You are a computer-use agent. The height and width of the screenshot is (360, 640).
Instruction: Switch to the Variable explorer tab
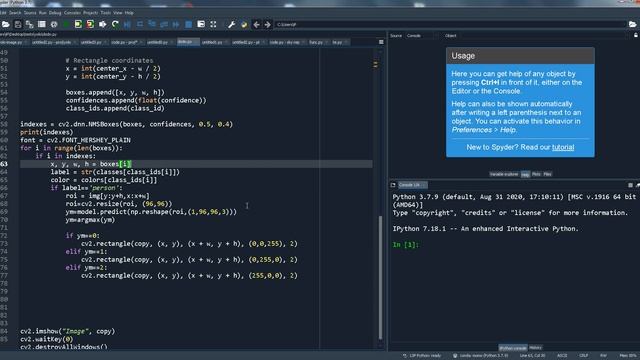(x=504, y=174)
